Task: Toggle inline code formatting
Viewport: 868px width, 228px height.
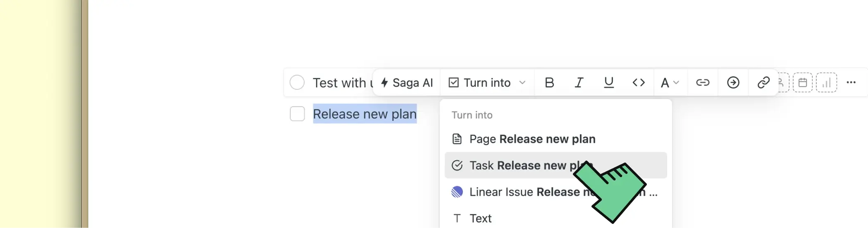Action: coord(639,83)
